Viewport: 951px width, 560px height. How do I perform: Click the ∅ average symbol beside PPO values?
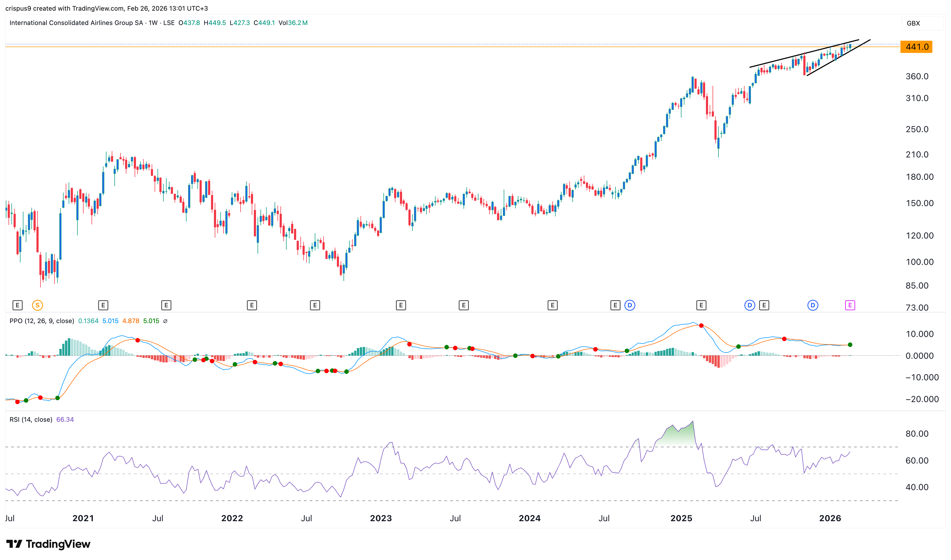[x=165, y=321]
